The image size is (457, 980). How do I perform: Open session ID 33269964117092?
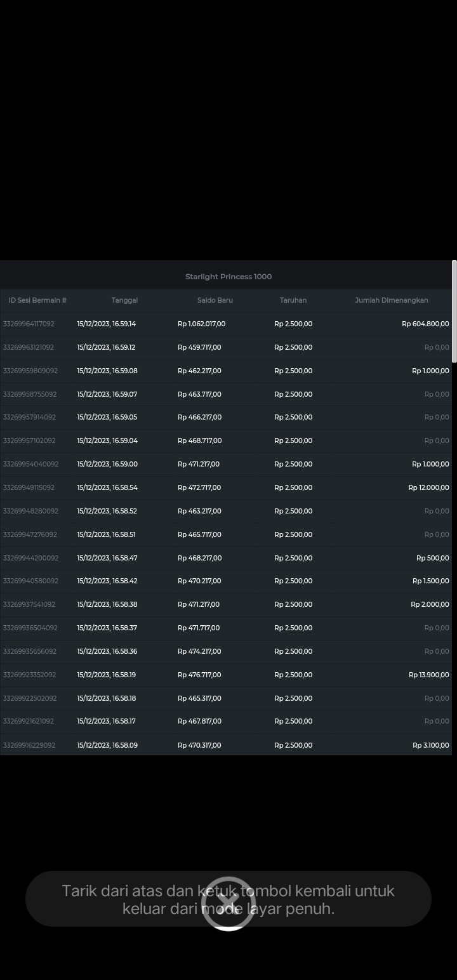pos(29,324)
